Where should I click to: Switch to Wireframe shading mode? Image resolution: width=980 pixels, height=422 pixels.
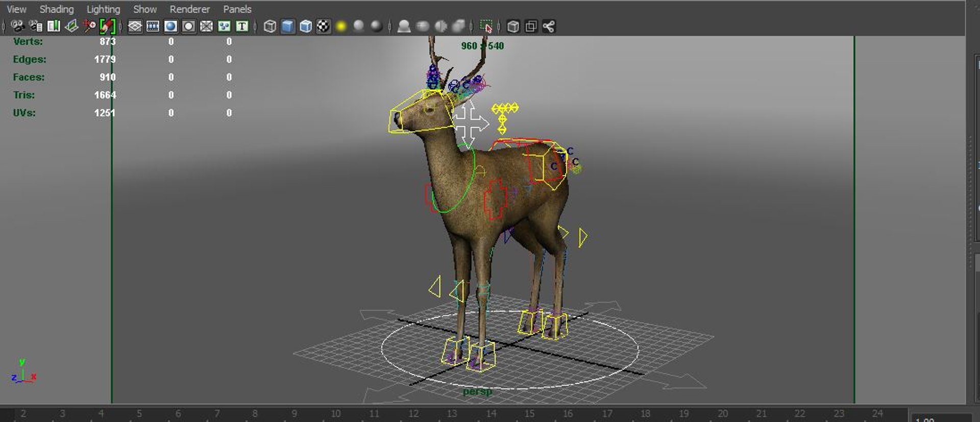(269, 26)
